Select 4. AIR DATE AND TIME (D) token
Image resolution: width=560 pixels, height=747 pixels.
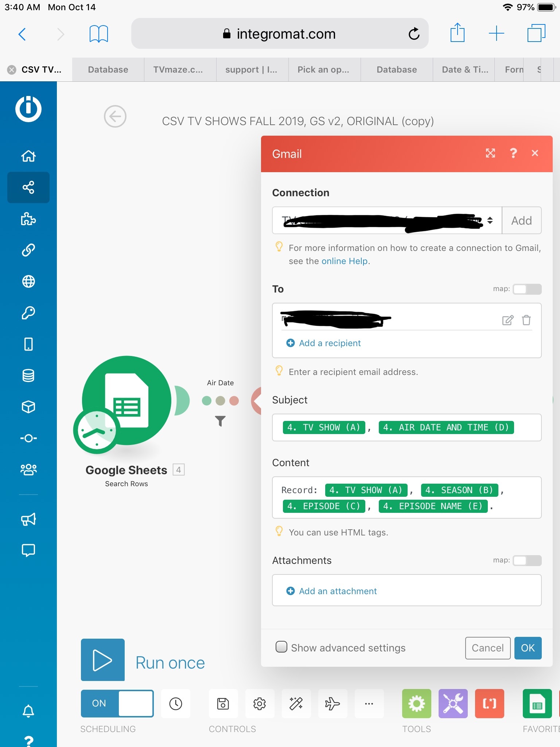point(446,427)
